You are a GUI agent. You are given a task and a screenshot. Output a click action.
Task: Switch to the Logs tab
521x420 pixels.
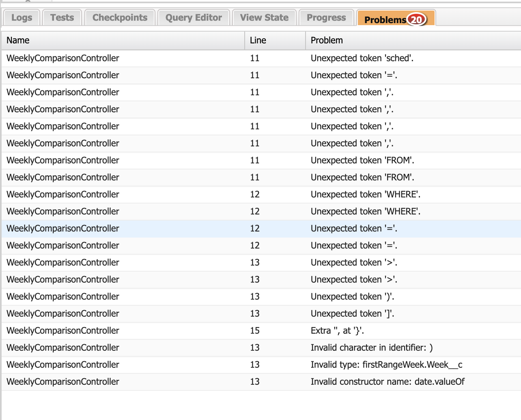click(22, 18)
